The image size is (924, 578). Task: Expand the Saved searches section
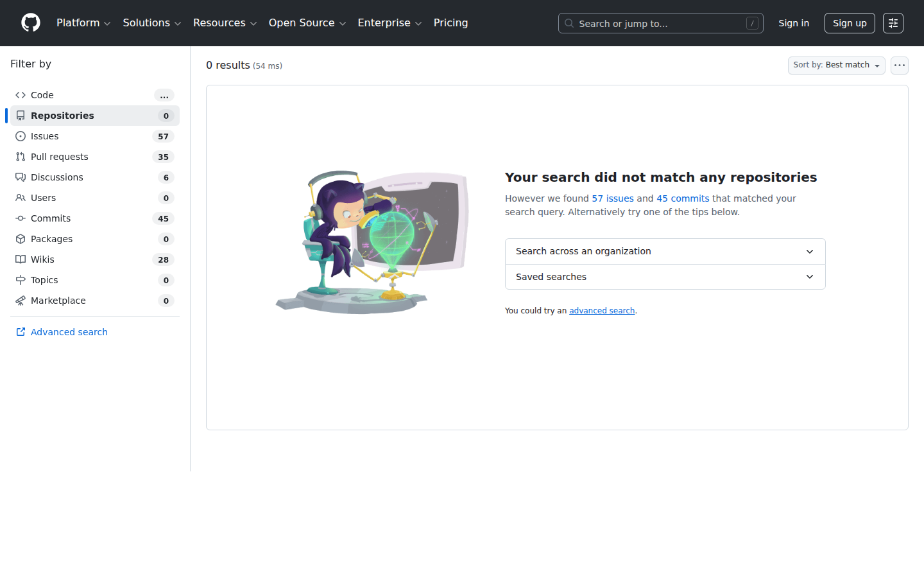[x=665, y=277]
